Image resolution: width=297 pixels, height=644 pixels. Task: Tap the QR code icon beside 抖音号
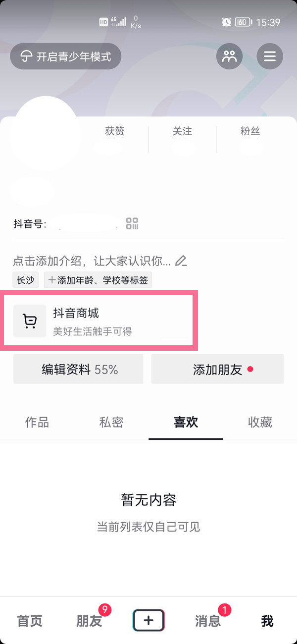click(x=132, y=223)
